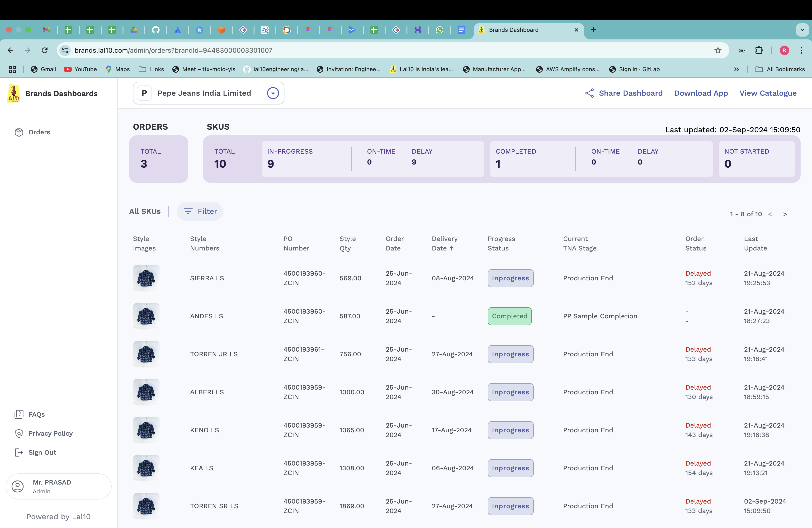This screenshot has width=812, height=528.
Task: Click the Powered by Lal10 text
Action: pos(59,516)
